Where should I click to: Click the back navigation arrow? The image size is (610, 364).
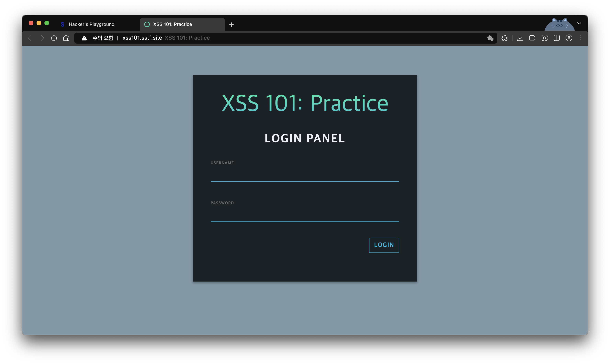coord(29,38)
